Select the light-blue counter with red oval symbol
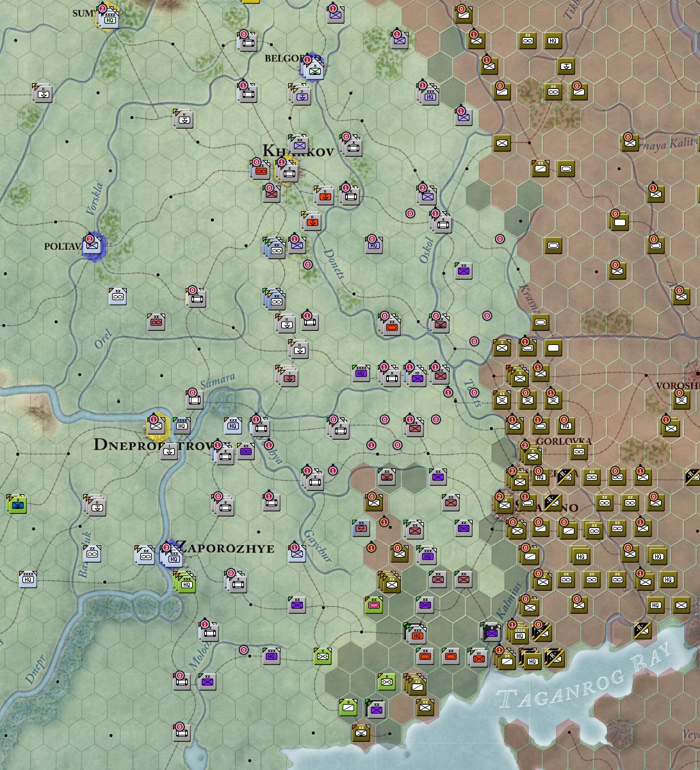This screenshot has height=770, width=700. coord(361,527)
